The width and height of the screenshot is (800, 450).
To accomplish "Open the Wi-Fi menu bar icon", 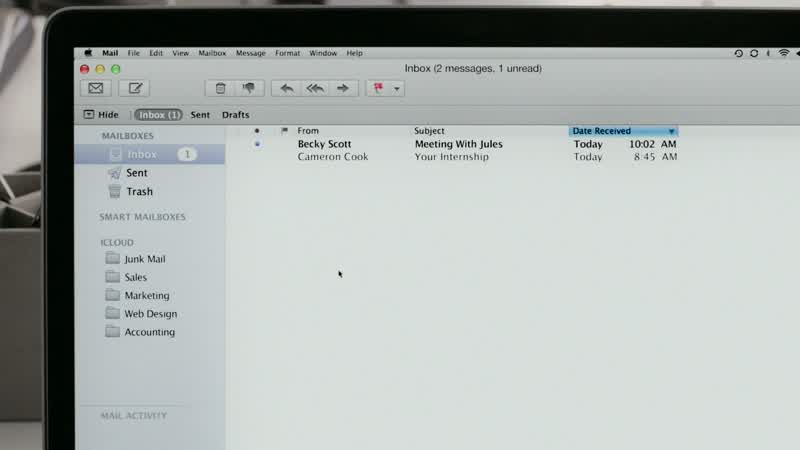I will 784,53.
